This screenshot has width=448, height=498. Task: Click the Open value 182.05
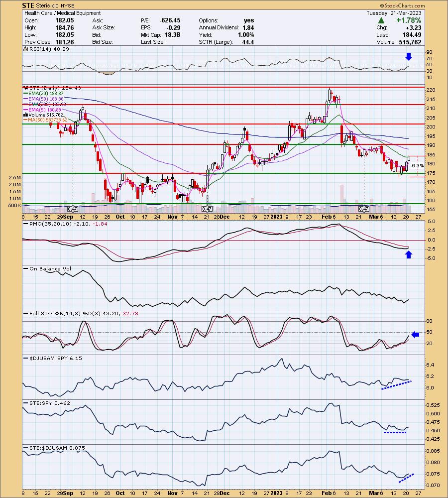[64, 20]
